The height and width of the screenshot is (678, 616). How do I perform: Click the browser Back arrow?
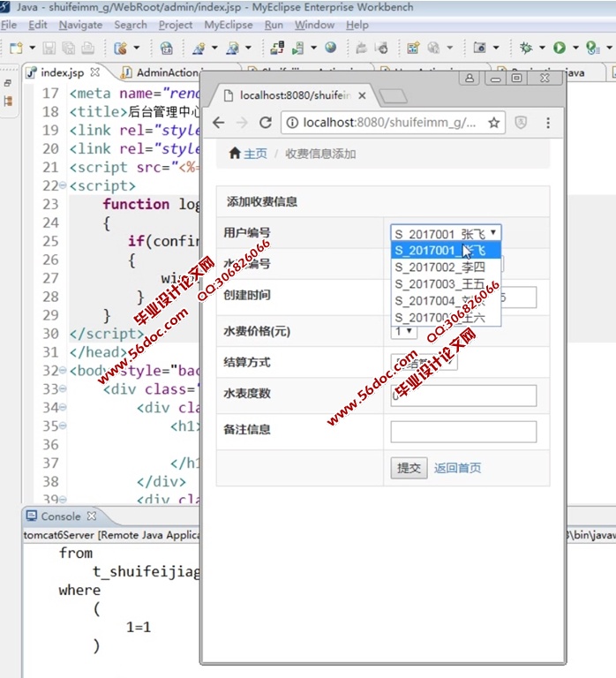point(219,123)
